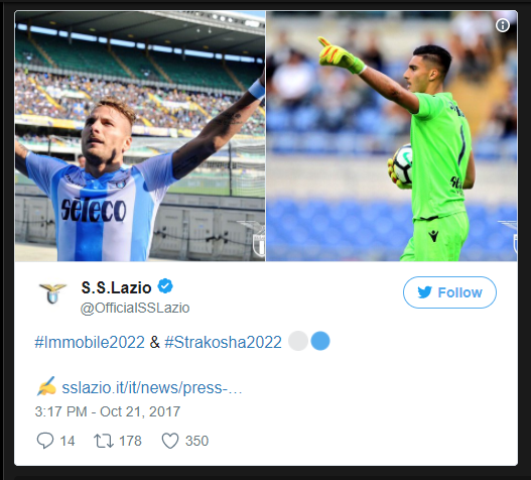Image resolution: width=531 pixels, height=480 pixels.
Task: Click the S.S.Lazio eagle avatar
Action: pos(52,293)
